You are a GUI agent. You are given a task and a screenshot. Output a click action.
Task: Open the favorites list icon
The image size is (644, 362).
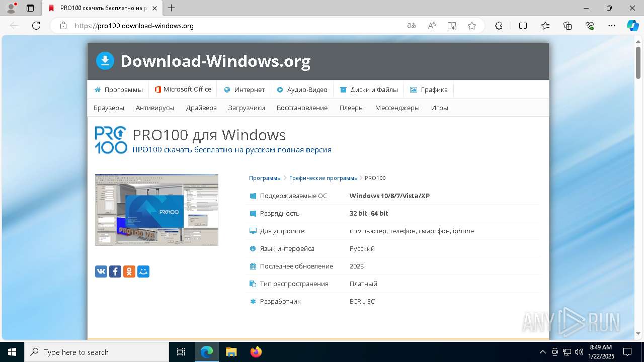(x=545, y=26)
